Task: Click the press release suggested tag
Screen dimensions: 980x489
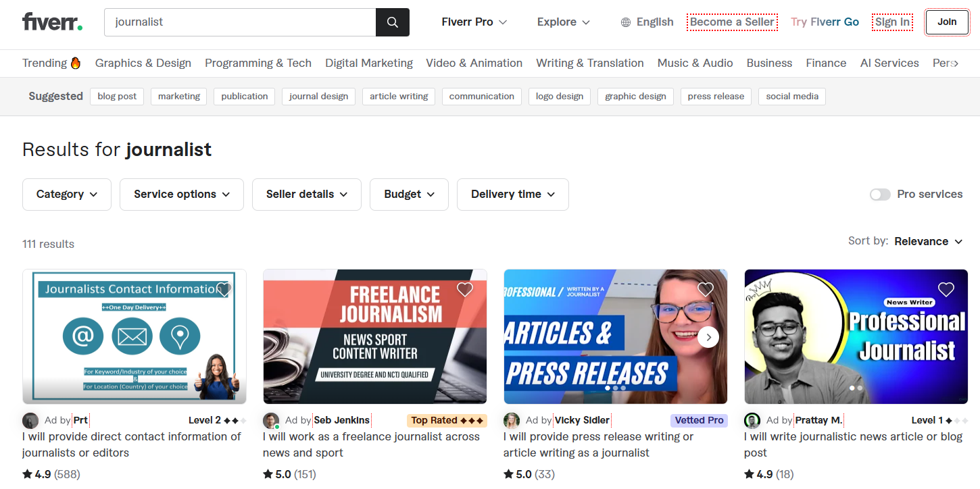Action: [716, 96]
